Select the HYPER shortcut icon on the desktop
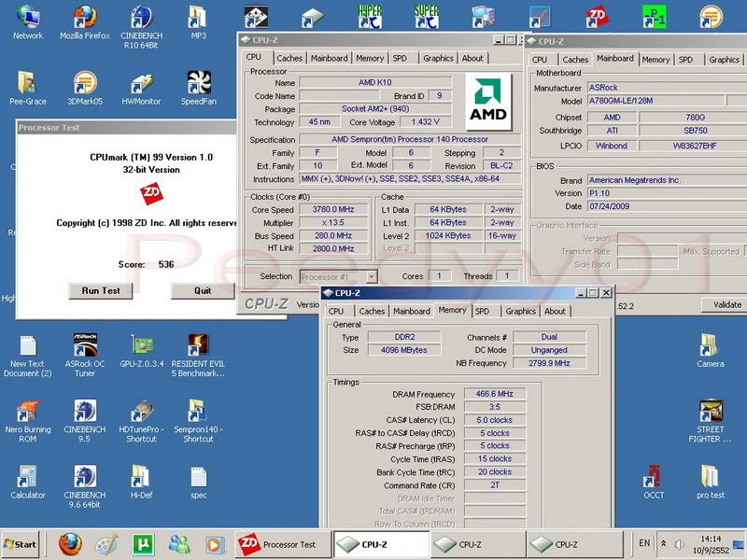The height and width of the screenshot is (560, 747). point(370,16)
